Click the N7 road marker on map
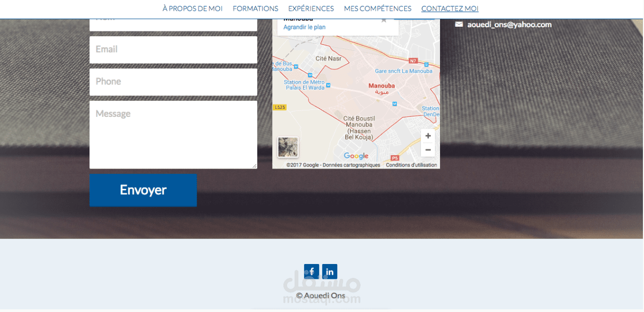Viewport: 644px width, 312px height. (x=413, y=61)
